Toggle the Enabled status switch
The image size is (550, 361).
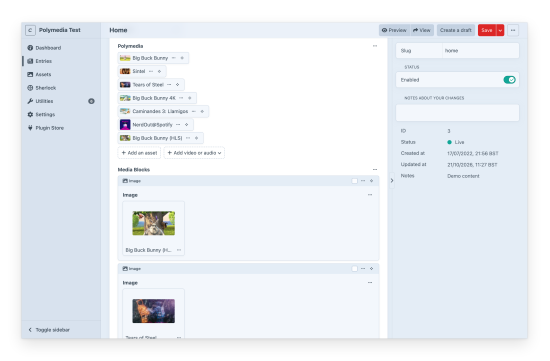pyautogui.click(x=509, y=80)
